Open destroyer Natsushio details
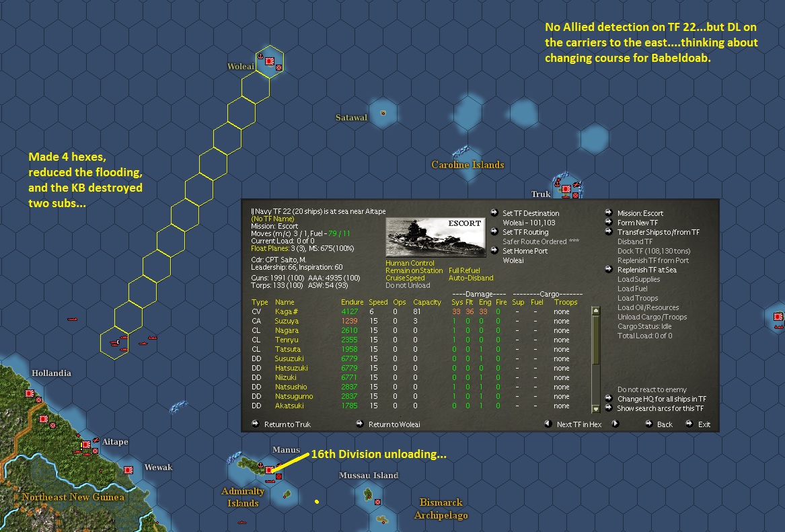Viewport: 785px width, 532px height. tap(291, 387)
